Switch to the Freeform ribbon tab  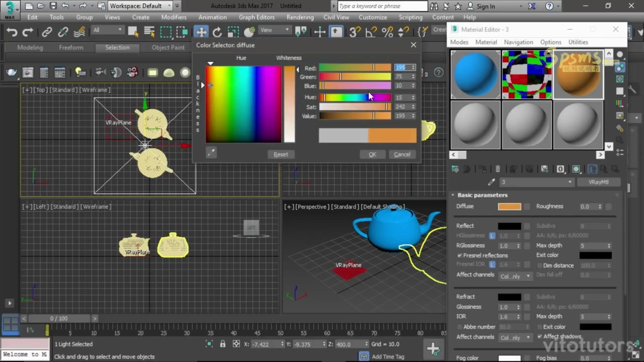(71, 48)
